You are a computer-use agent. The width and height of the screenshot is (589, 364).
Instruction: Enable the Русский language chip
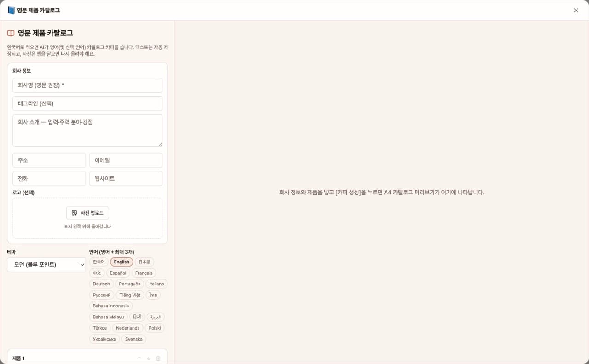[x=102, y=295]
